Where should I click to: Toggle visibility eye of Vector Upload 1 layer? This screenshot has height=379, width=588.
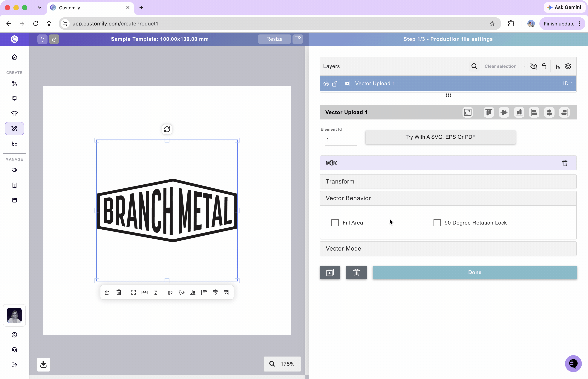[326, 84]
